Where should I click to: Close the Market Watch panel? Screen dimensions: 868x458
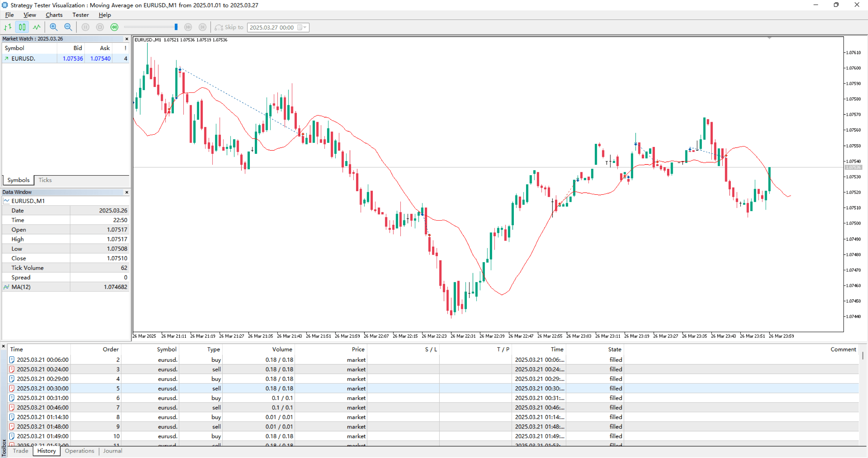point(127,39)
